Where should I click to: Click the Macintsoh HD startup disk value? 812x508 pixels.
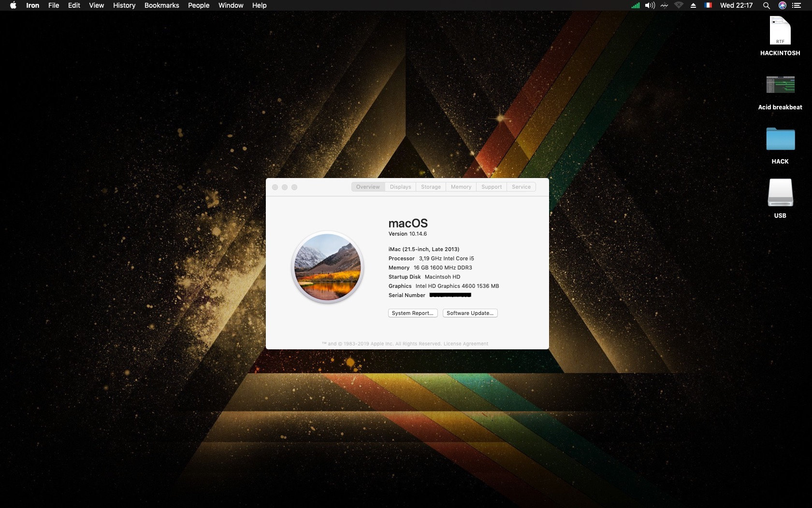pos(442,277)
